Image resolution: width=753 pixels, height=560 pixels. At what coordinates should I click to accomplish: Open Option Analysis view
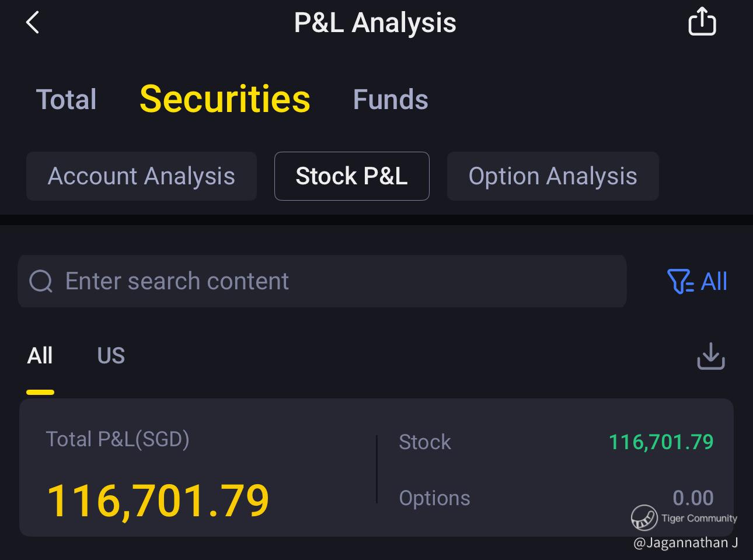(x=552, y=176)
